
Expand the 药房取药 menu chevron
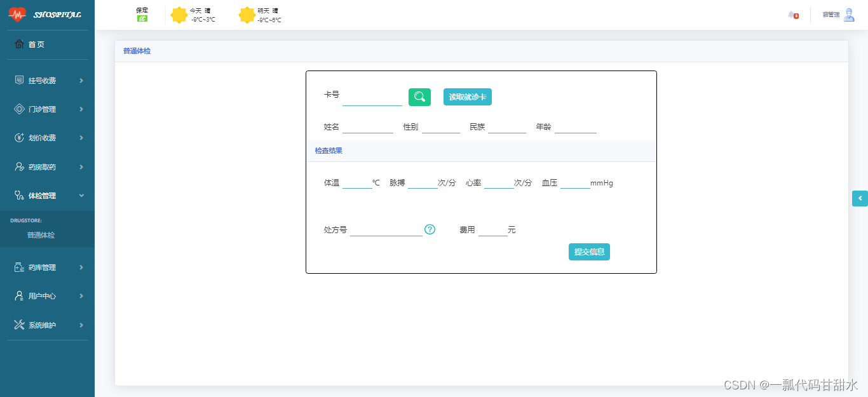tap(81, 167)
